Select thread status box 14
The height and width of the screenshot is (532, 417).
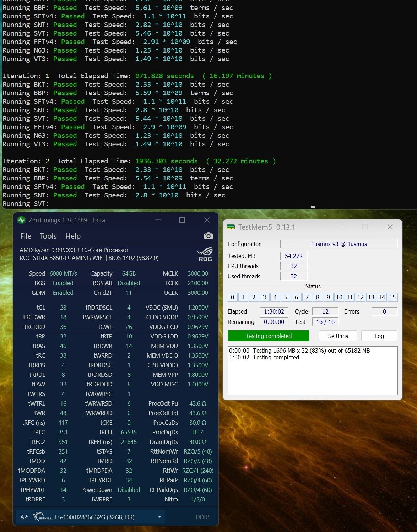click(x=382, y=297)
